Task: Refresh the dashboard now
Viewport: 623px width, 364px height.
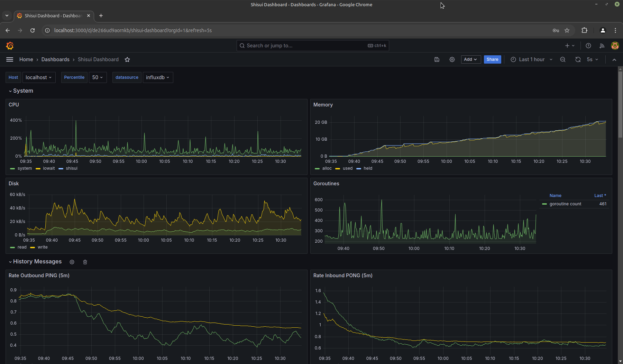Action: (x=578, y=59)
